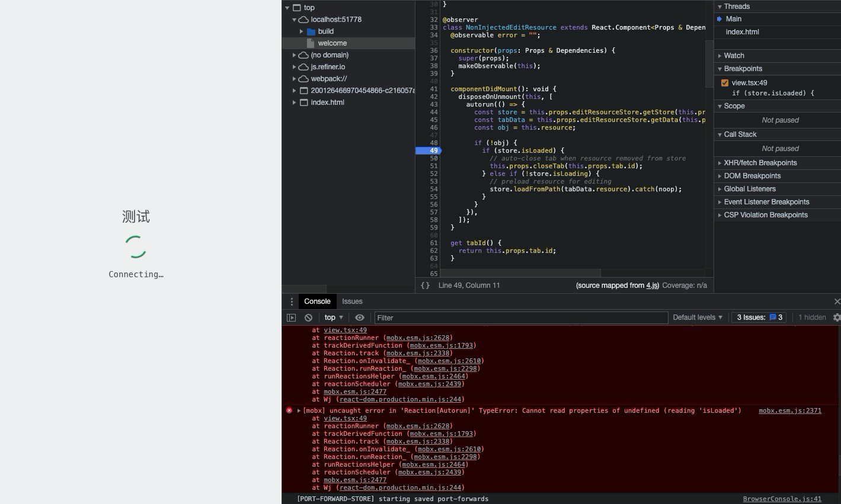
Task: Create a live expression with the eye icon
Action: point(359,317)
